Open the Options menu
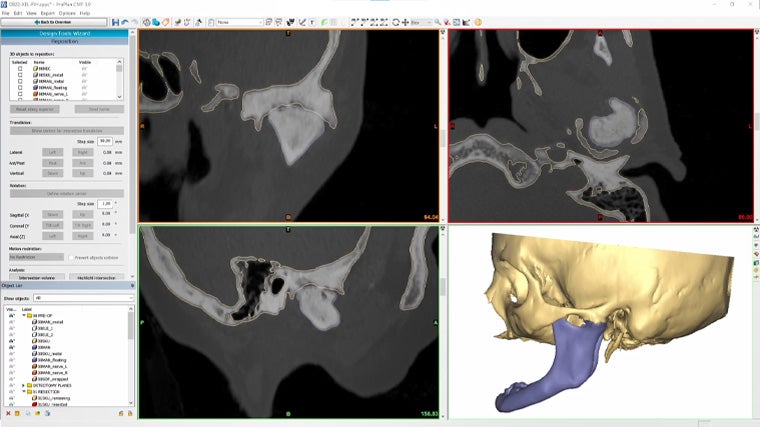 pos(67,13)
